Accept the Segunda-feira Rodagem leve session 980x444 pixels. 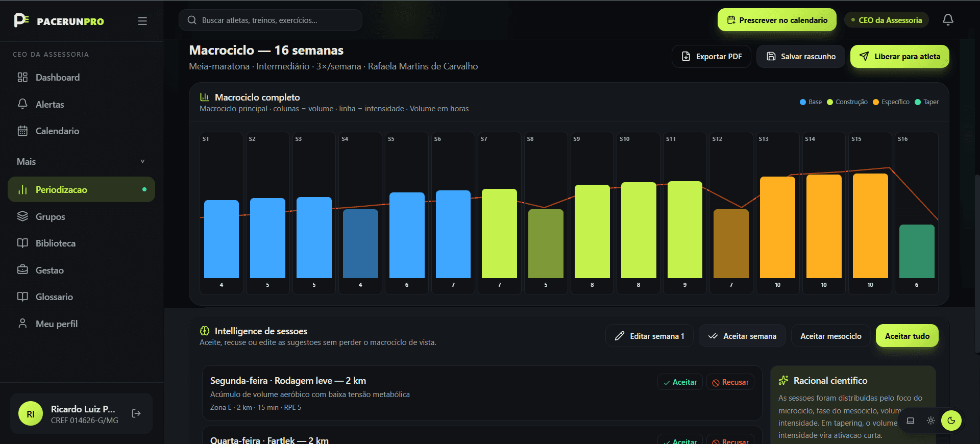[680, 382]
